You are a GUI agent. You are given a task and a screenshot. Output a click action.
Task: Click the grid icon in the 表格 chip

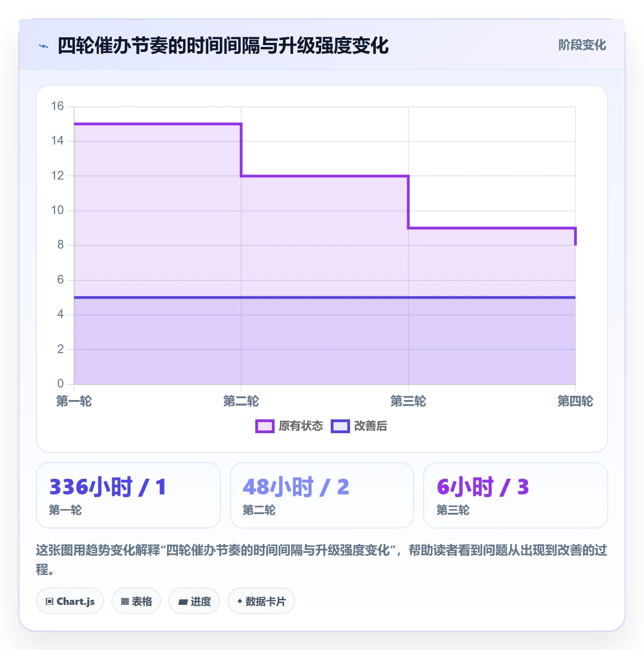coord(125,601)
